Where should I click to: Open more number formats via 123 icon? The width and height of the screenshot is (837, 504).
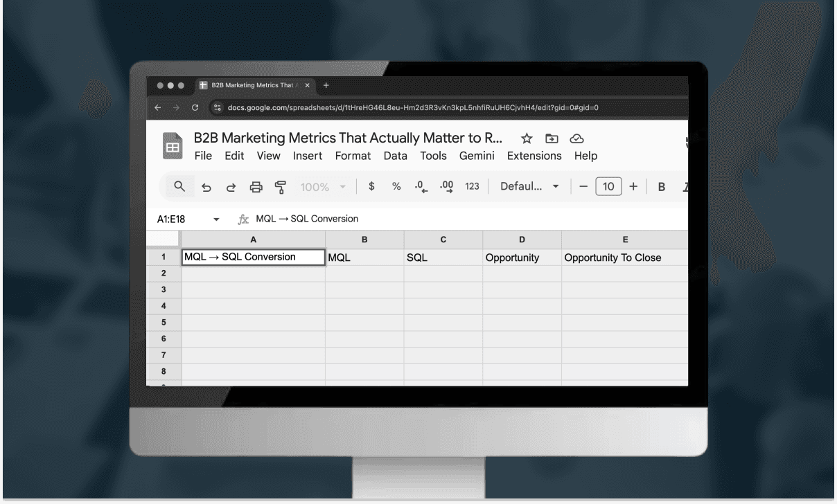[472, 186]
